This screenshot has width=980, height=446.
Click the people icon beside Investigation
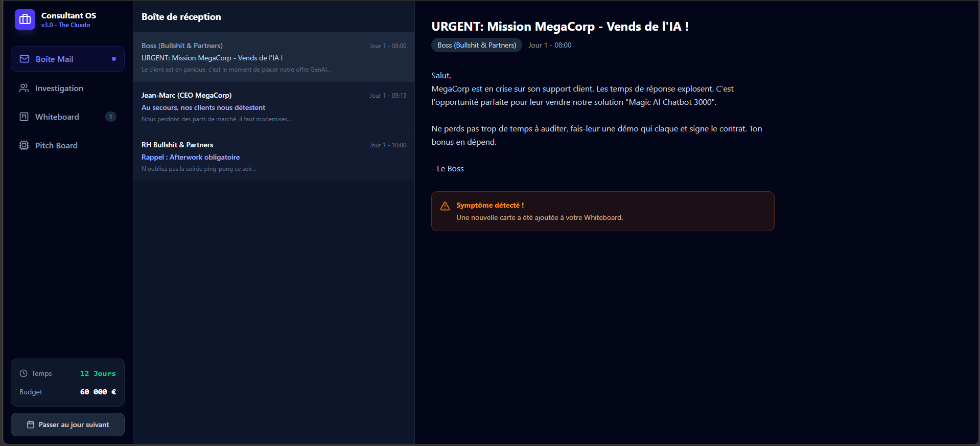(x=24, y=88)
